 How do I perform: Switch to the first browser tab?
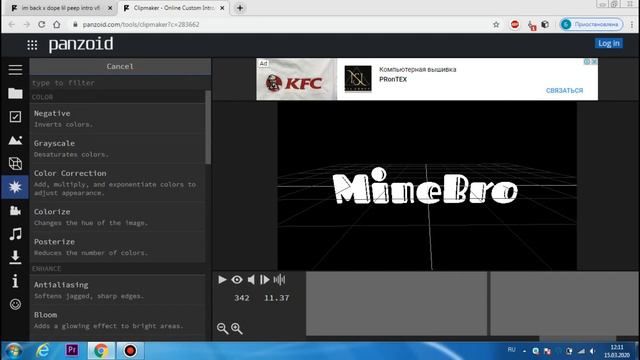[x=61, y=8]
